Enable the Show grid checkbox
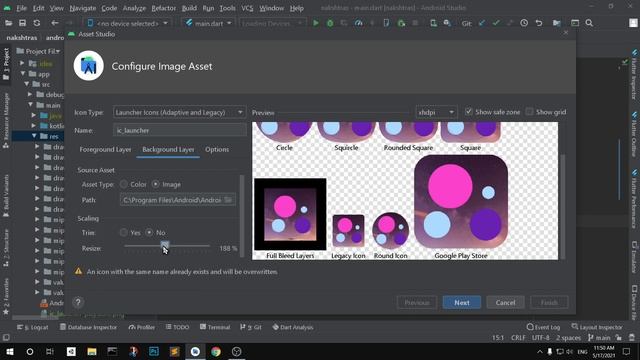Image resolution: width=640 pixels, height=360 pixels. pos(529,111)
